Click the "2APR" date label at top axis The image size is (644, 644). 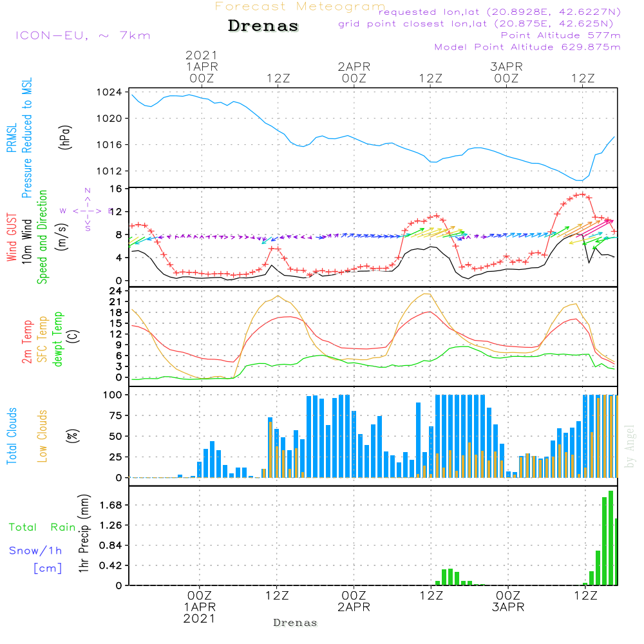354,66
